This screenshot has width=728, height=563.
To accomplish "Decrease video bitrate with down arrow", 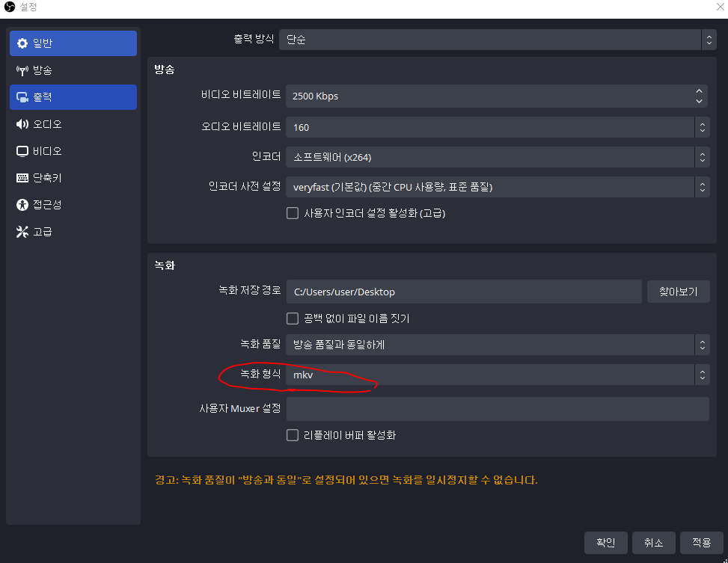I will coord(700,101).
